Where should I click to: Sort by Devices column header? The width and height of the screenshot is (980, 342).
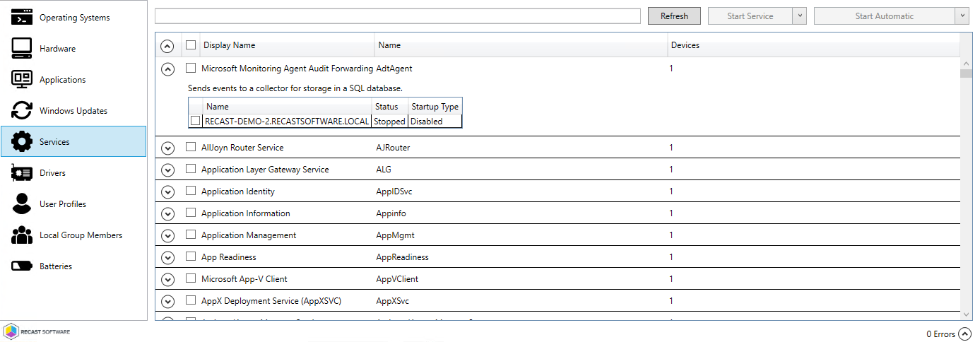coord(685,45)
